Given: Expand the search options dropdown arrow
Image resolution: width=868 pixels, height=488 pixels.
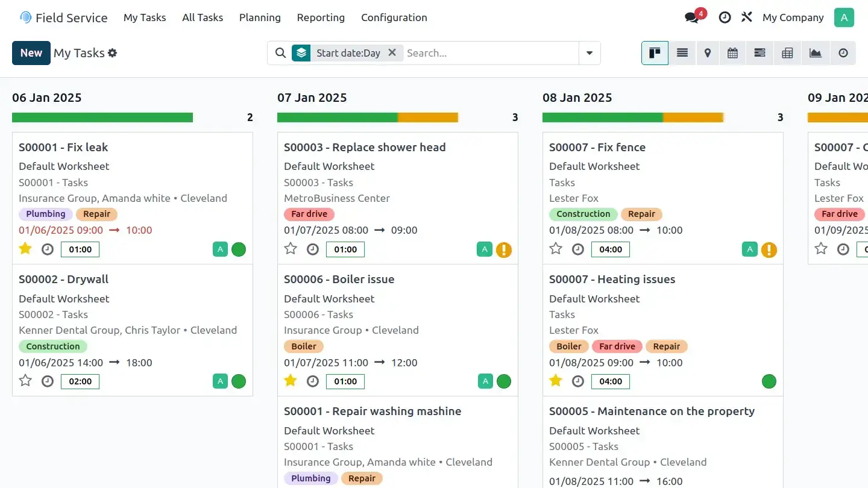Looking at the screenshot, I should [590, 53].
